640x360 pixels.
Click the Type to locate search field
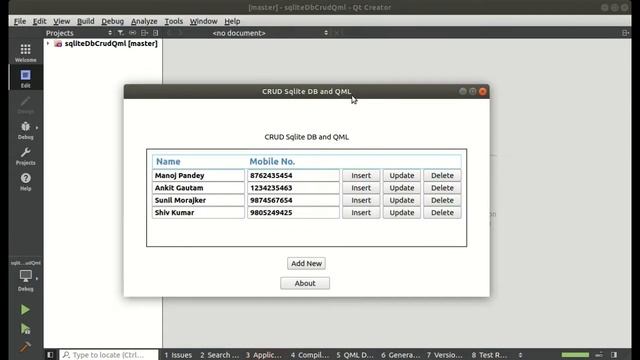[x=109, y=355]
